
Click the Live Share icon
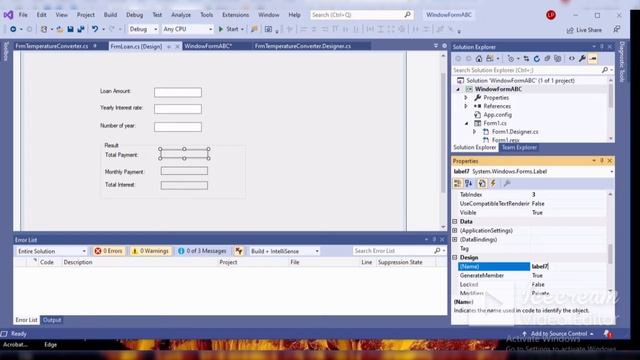point(584,30)
